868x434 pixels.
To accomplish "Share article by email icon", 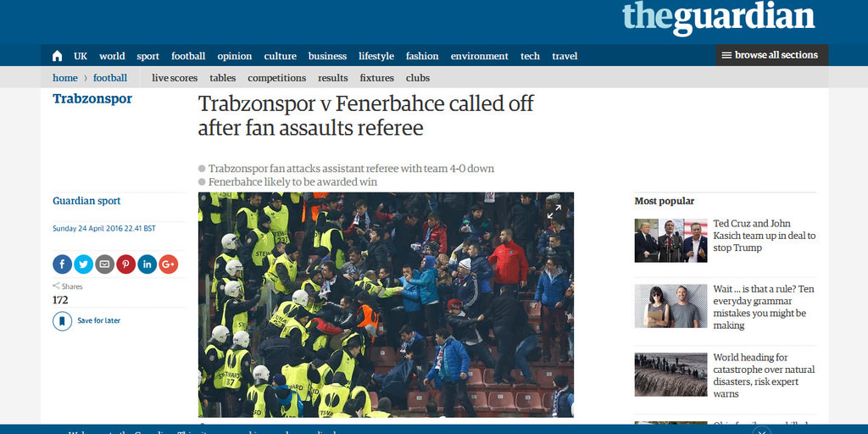I will click(104, 264).
